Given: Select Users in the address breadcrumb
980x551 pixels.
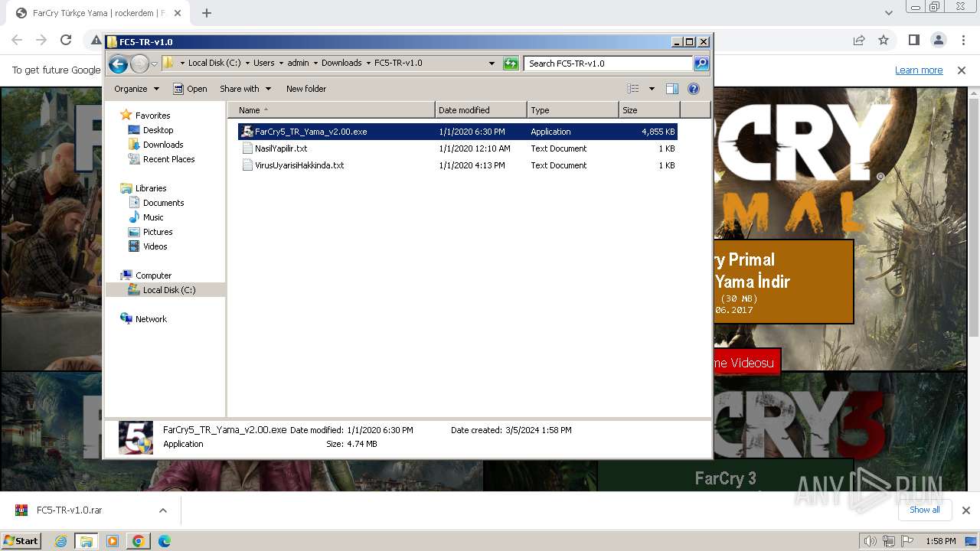Looking at the screenshot, I should click(263, 63).
